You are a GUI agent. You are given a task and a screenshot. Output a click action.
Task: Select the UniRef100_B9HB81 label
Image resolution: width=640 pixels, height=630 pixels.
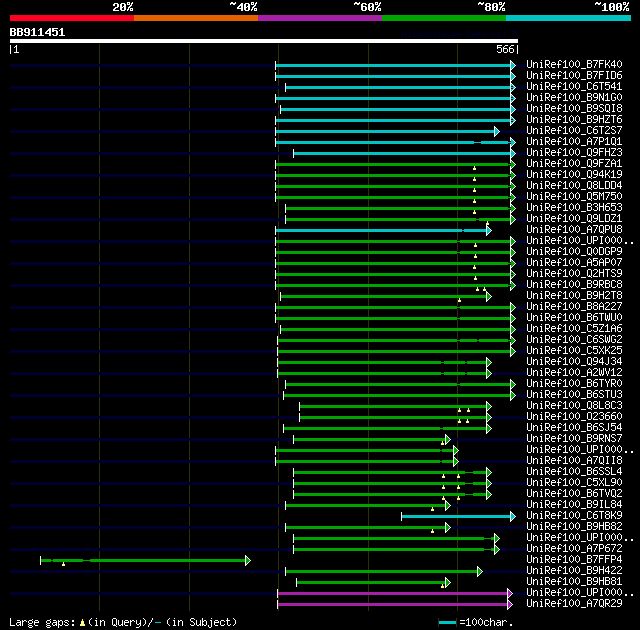tap(574, 582)
